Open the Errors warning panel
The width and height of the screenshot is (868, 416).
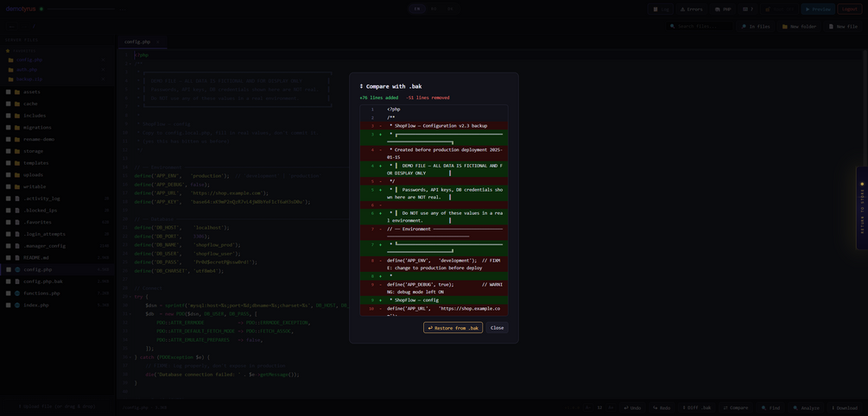coord(691,9)
